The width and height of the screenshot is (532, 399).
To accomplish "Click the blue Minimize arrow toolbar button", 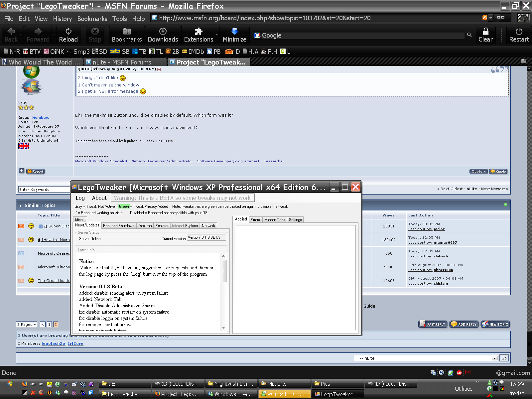I will (234, 35).
